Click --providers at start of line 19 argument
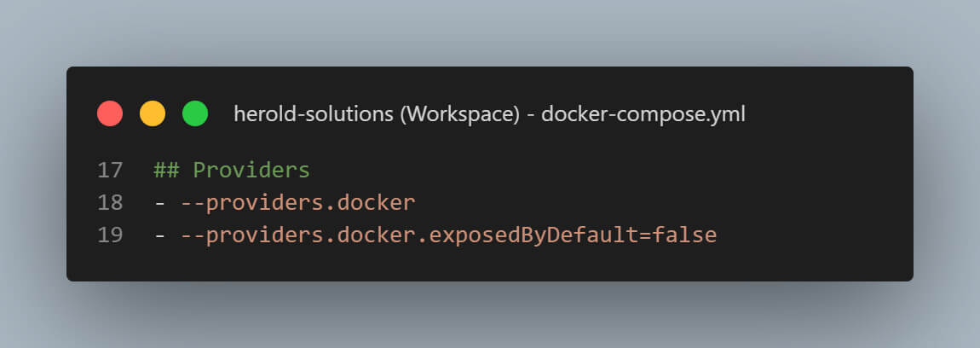Viewport: 980px width, 348px height. 251,235
